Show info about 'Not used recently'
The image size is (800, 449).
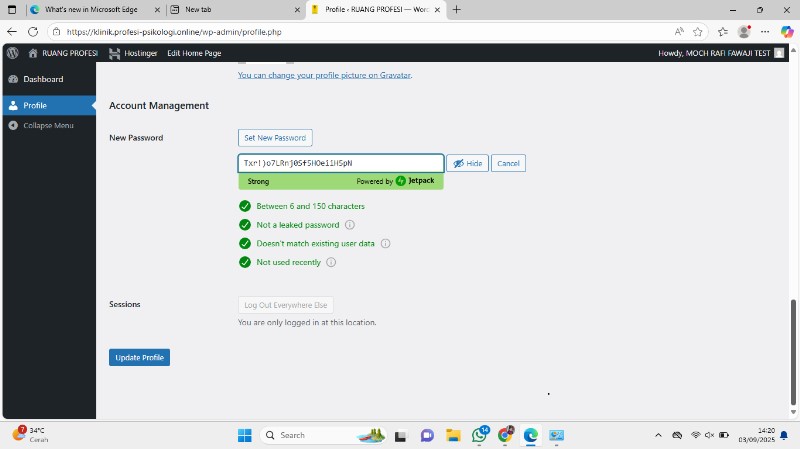331,262
